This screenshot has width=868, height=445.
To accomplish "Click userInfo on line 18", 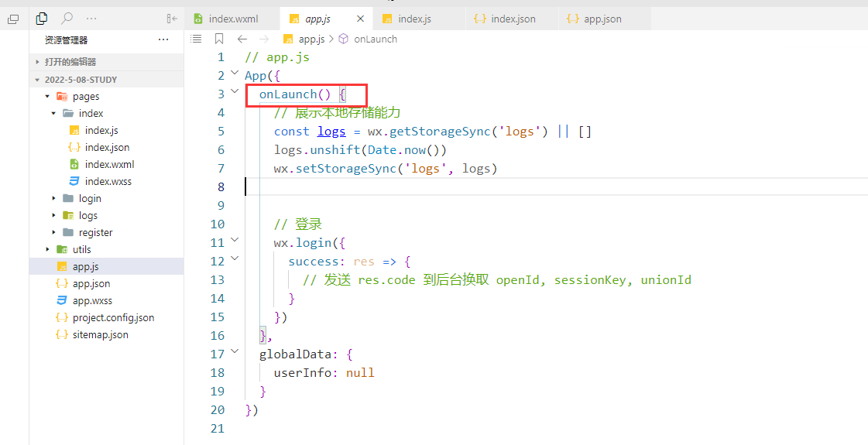I will 302,372.
